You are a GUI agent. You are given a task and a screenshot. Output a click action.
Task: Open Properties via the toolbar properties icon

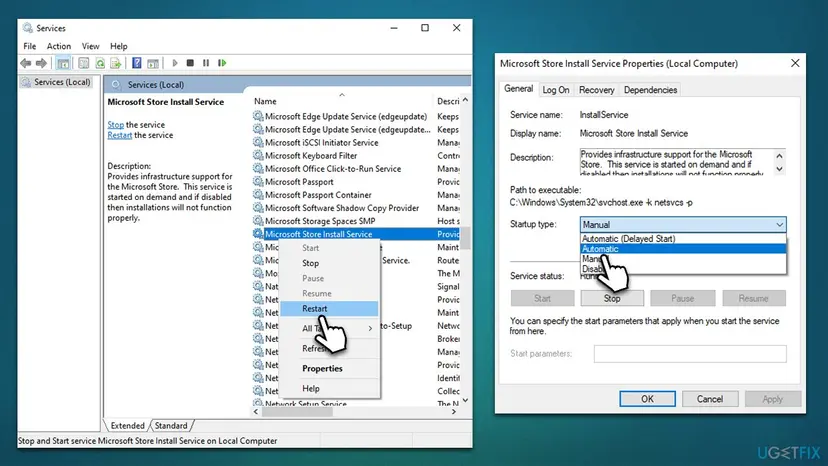(83, 63)
